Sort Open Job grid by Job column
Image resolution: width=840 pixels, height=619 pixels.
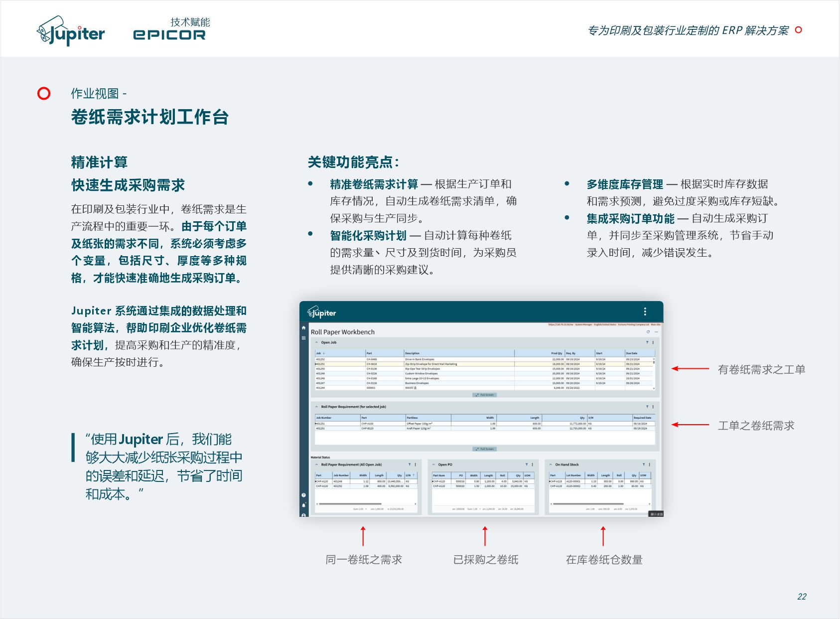click(x=340, y=353)
